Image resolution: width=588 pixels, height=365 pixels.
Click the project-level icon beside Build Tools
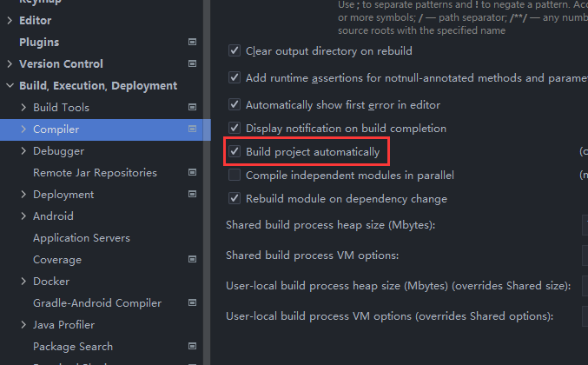pyautogui.click(x=192, y=107)
